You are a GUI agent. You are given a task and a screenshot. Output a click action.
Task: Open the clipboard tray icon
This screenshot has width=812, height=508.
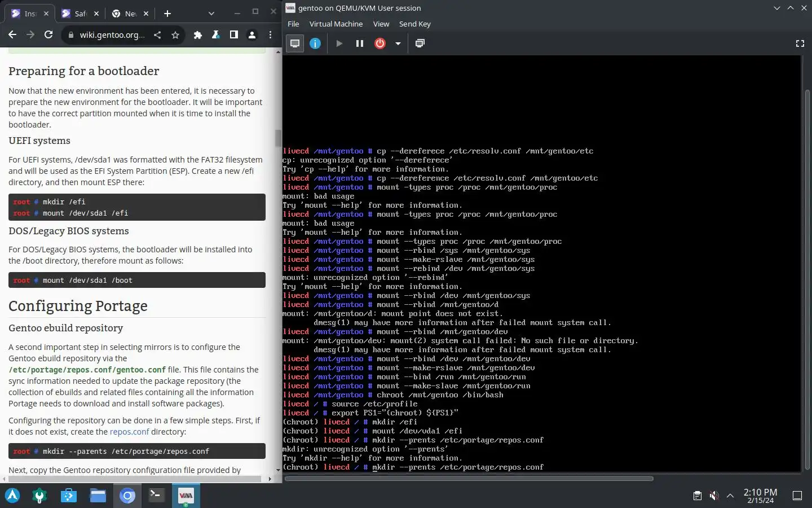[698, 496]
